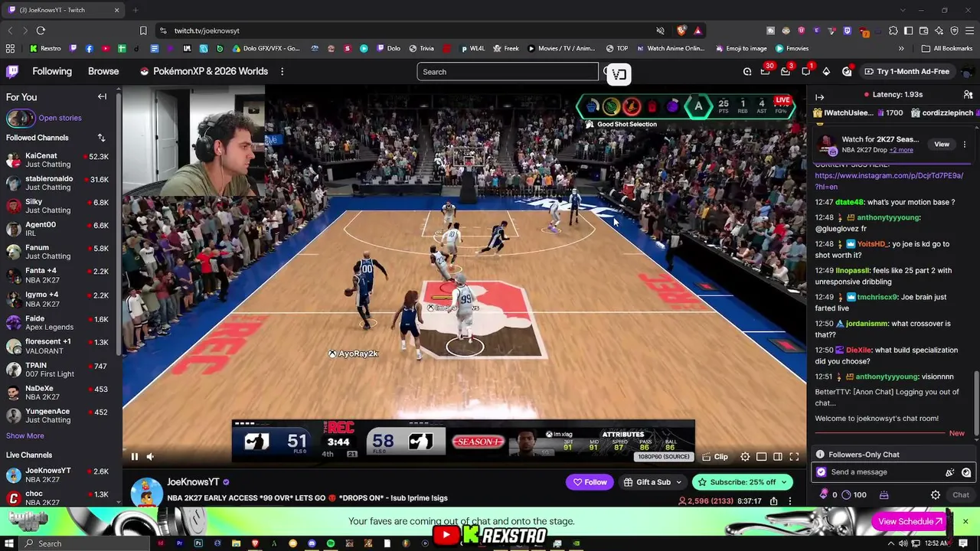Reload the page in the browser
980x551 pixels.
click(x=41, y=31)
